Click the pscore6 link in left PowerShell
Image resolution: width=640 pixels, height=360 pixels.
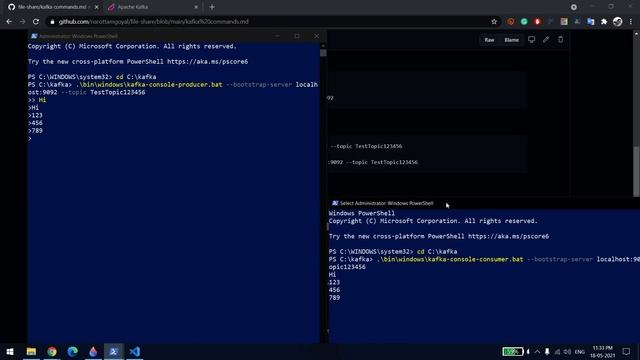point(207,62)
